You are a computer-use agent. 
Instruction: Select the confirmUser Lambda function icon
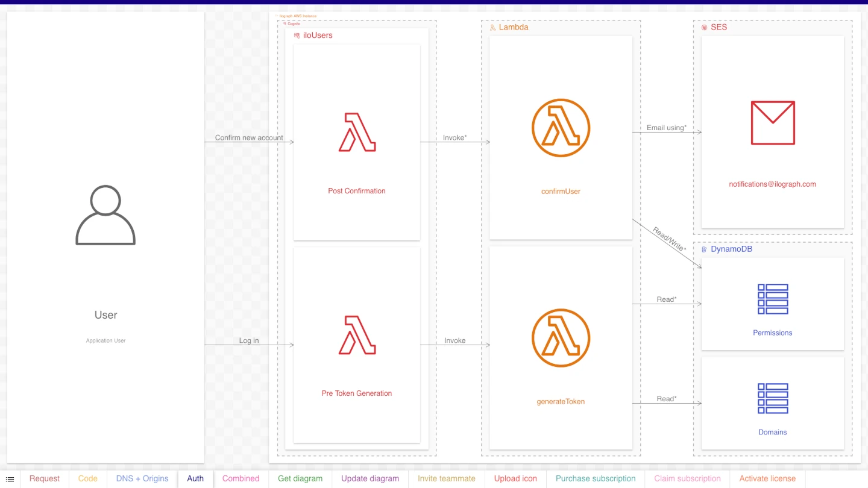[561, 128]
